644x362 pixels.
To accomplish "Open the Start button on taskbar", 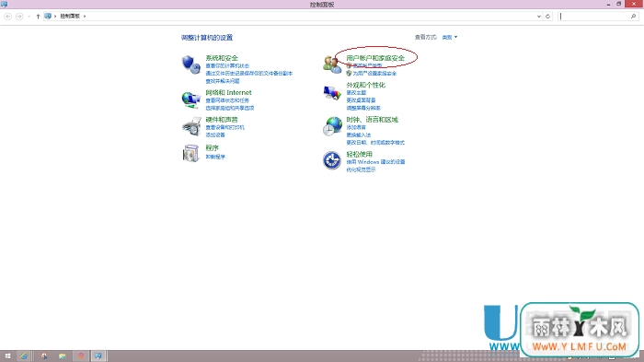I will click(x=7, y=356).
